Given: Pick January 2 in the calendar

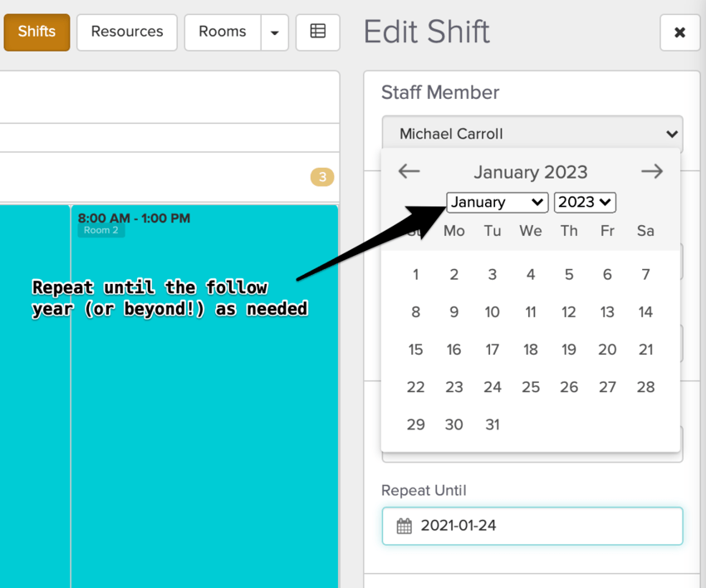Looking at the screenshot, I should [454, 274].
